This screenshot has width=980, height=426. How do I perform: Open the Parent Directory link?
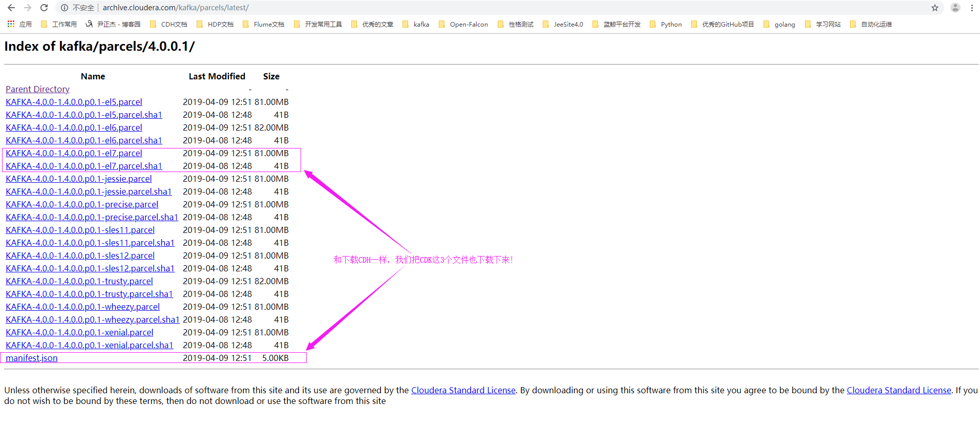(x=37, y=89)
